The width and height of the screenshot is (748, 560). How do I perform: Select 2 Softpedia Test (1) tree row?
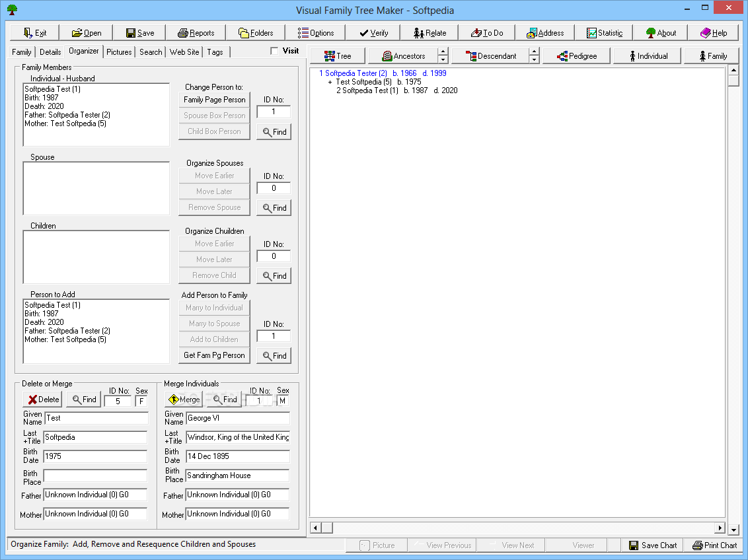pos(397,90)
